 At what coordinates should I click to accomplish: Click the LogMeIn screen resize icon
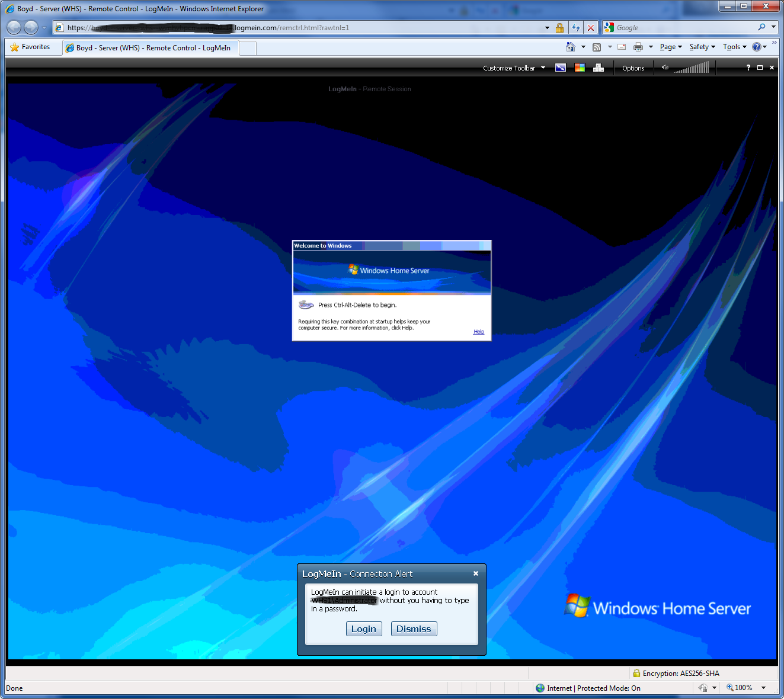(560, 68)
